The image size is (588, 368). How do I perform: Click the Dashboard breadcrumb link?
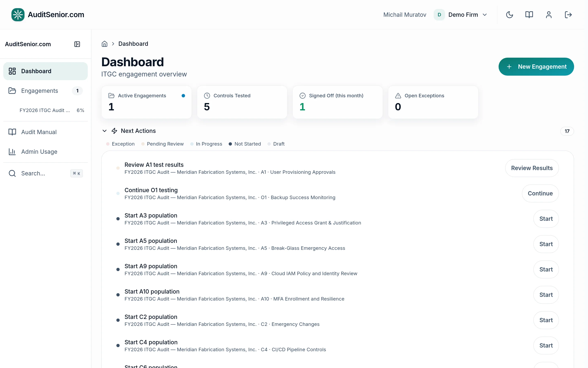point(133,44)
